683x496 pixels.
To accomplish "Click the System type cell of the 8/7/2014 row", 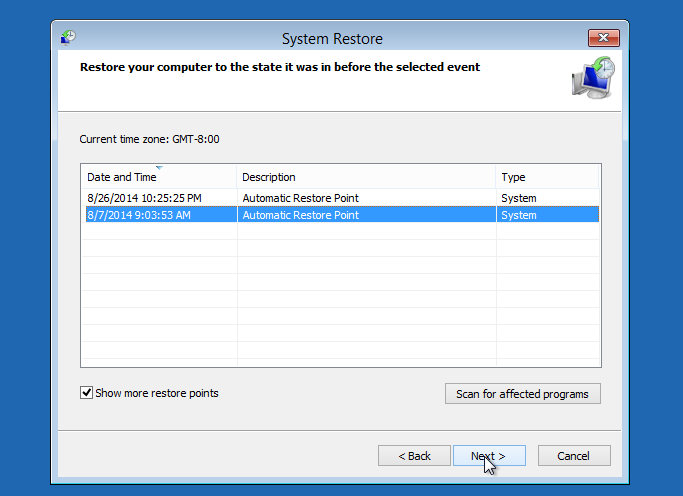I will (x=519, y=215).
